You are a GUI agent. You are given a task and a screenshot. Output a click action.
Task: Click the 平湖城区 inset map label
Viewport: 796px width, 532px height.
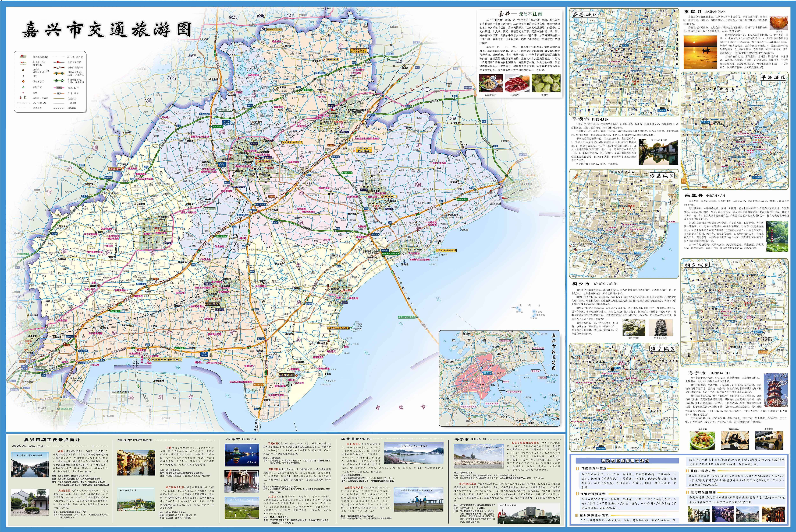point(773,77)
